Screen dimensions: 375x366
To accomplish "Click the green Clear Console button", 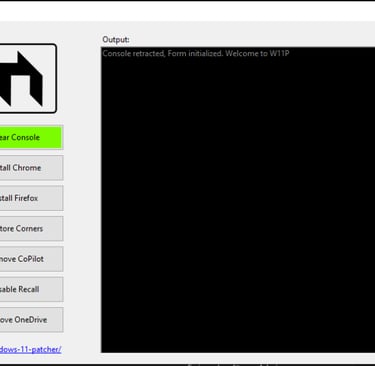I will [31, 137].
